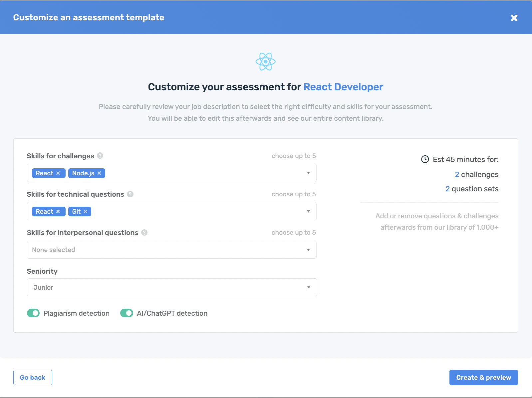The height and width of the screenshot is (398, 532).
Task: Click the clock icon beside estimated time
Action: pyautogui.click(x=425, y=159)
